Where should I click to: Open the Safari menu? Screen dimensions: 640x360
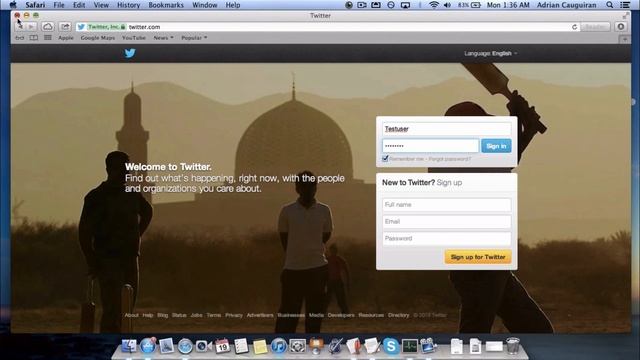tap(35, 5)
